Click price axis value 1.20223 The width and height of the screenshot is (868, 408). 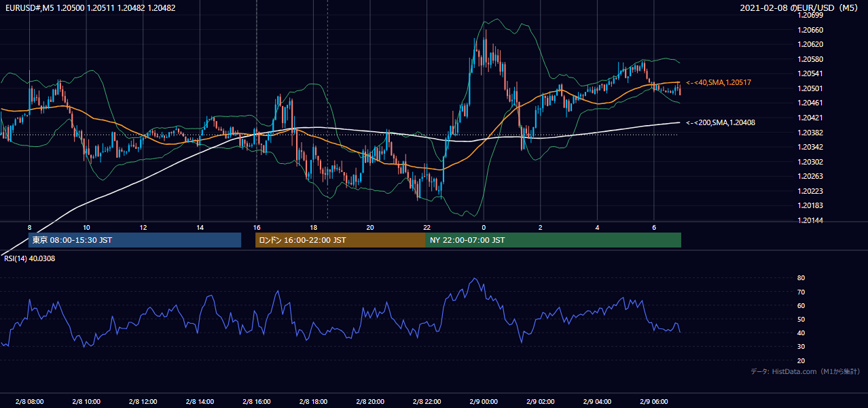[810, 191]
